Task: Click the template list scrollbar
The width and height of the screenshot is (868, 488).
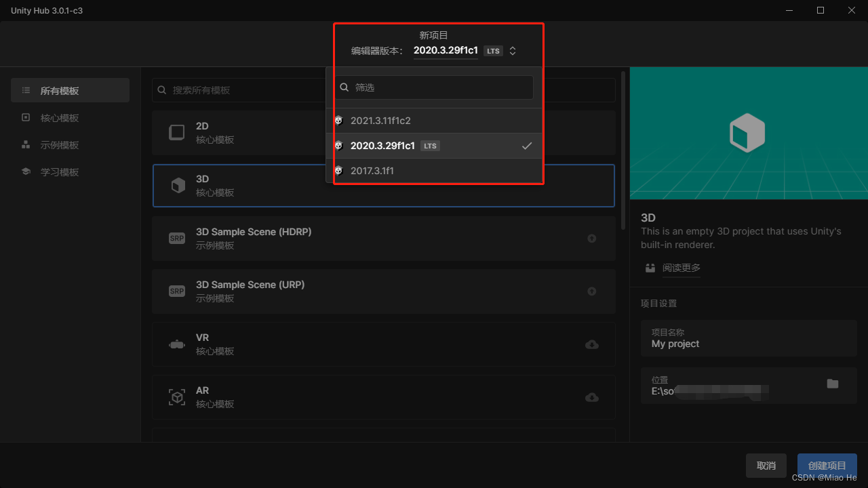Action: [x=623, y=150]
